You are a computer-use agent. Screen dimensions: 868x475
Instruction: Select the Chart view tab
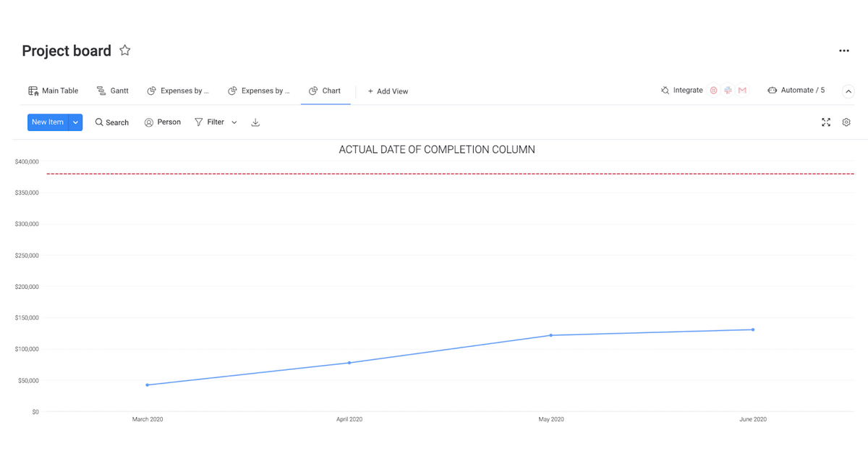[x=325, y=91]
